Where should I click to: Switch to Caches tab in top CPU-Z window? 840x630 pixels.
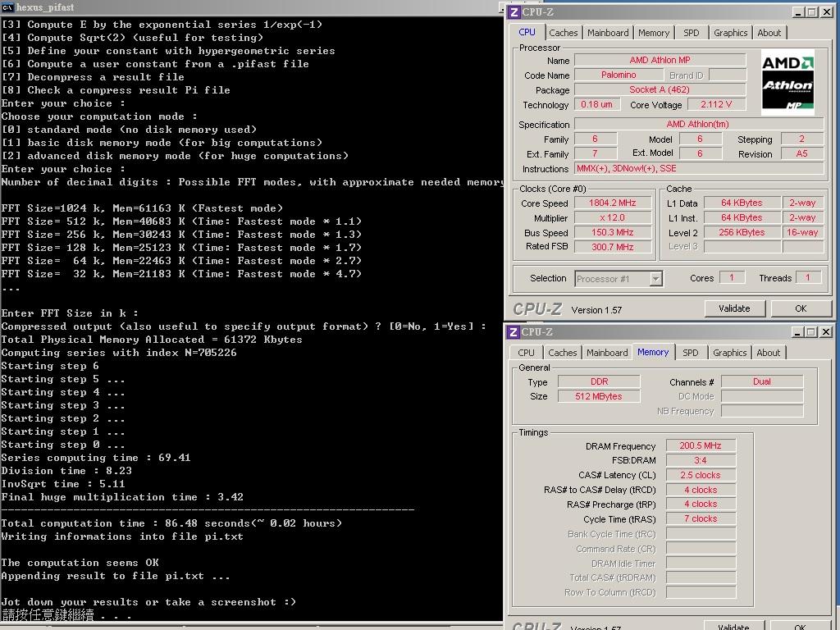pyautogui.click(x=563, y=33)
